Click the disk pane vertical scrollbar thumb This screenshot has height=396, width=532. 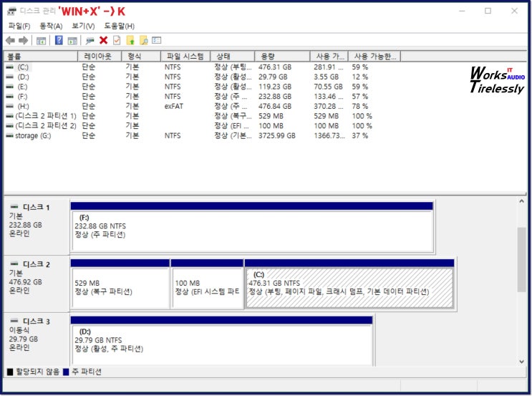[x=521, y=259]
